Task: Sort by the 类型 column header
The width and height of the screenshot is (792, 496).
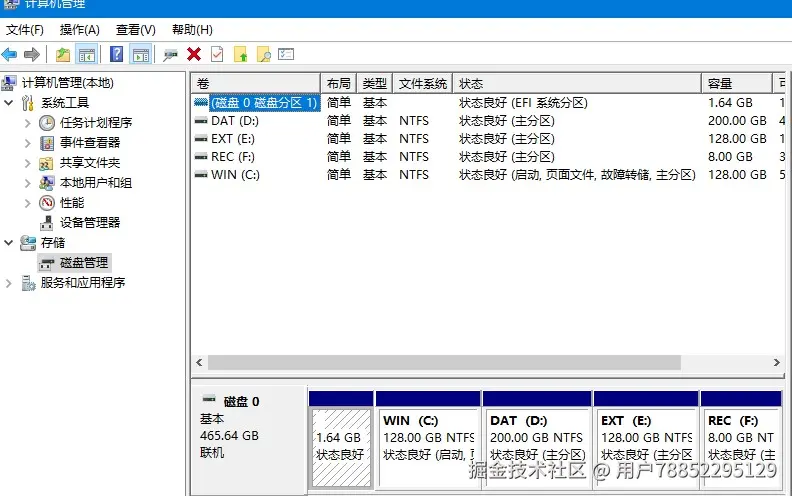Action: click(375, 84)
